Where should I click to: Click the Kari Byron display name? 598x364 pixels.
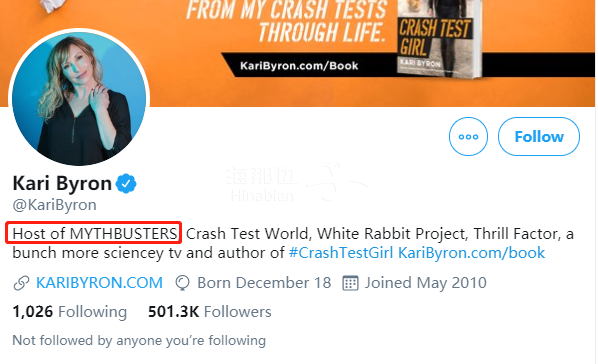pos(62,184)
